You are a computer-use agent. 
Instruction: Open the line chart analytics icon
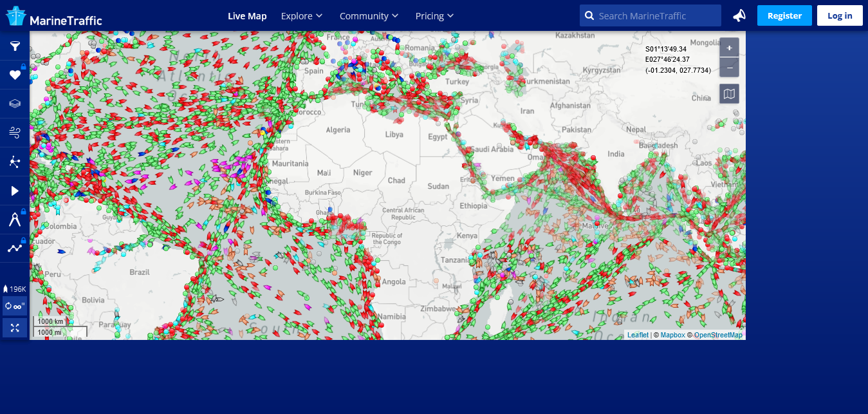15,248
